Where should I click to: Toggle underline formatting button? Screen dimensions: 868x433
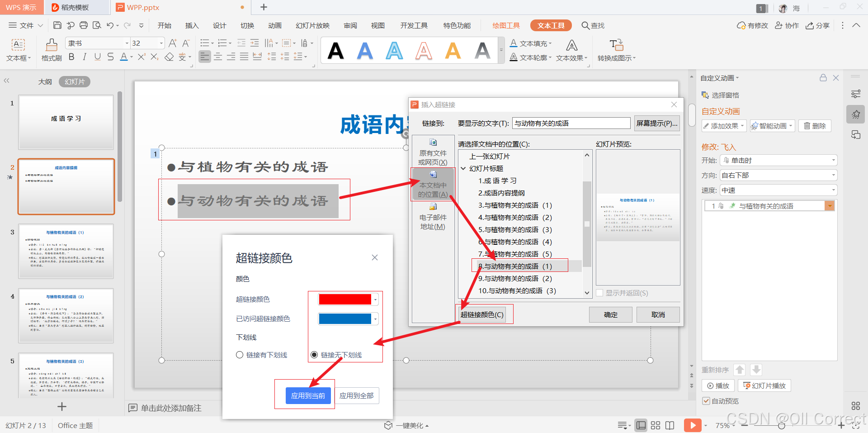(98, 57)
